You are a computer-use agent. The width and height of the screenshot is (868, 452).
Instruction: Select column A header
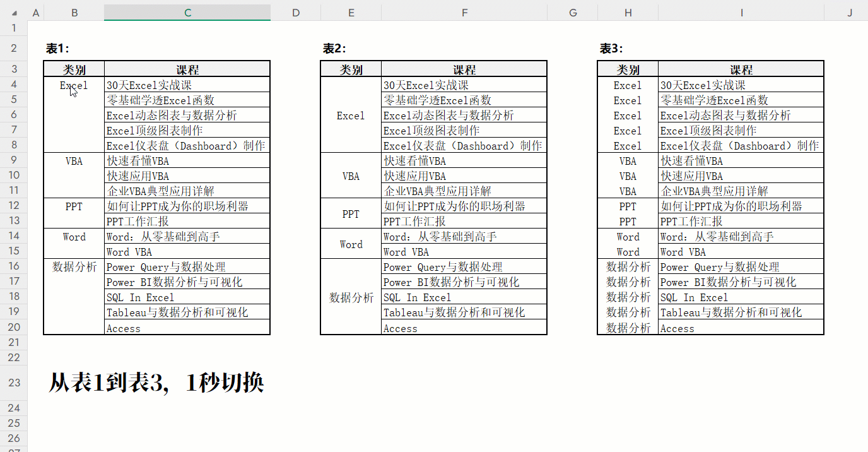35,13
